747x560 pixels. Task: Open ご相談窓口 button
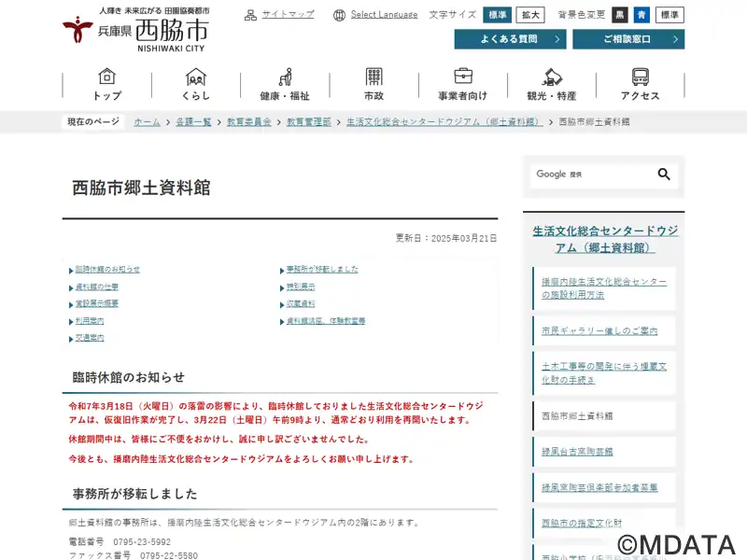(x=628, y=39)
